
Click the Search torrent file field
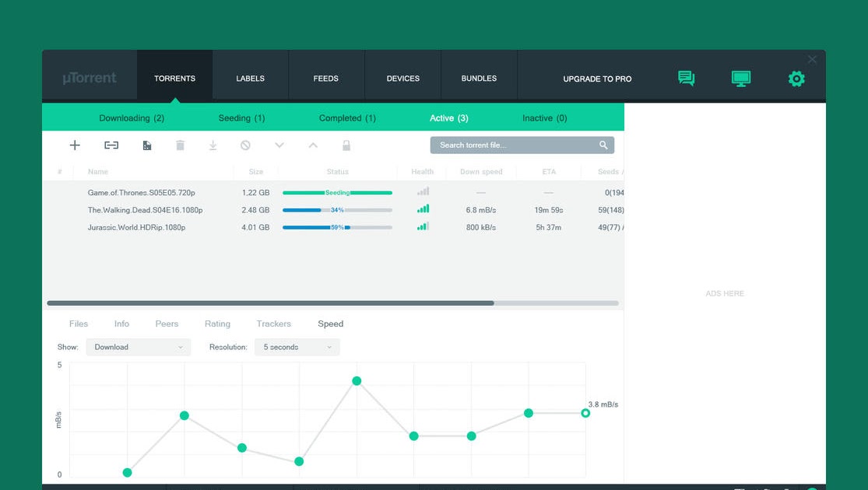click(x=522, y=145)
